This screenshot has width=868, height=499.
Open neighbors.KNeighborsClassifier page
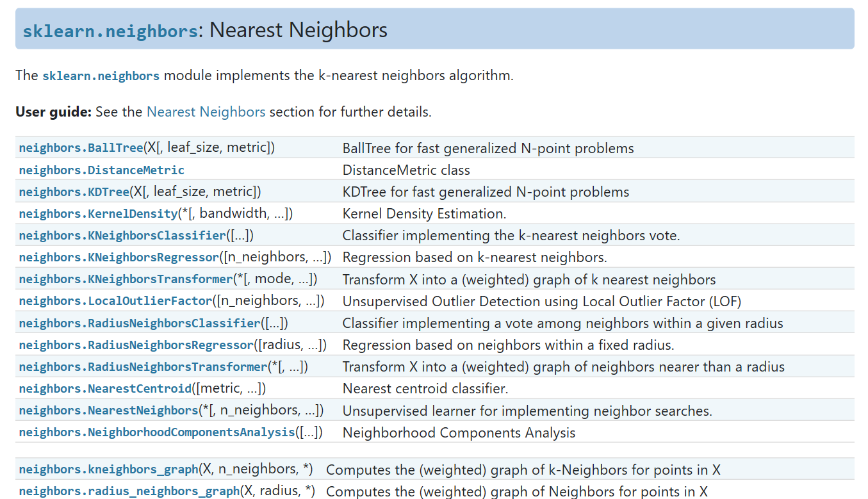click(x=122, y=235)
